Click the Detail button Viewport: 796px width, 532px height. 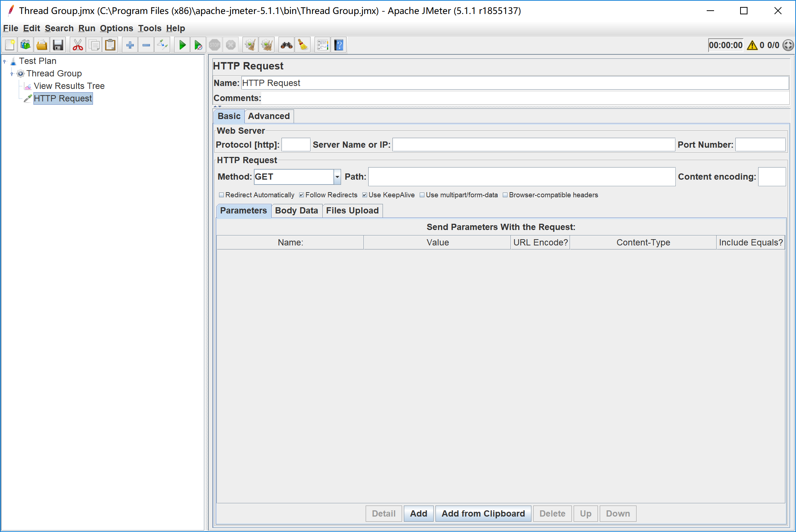click(384, 514)
